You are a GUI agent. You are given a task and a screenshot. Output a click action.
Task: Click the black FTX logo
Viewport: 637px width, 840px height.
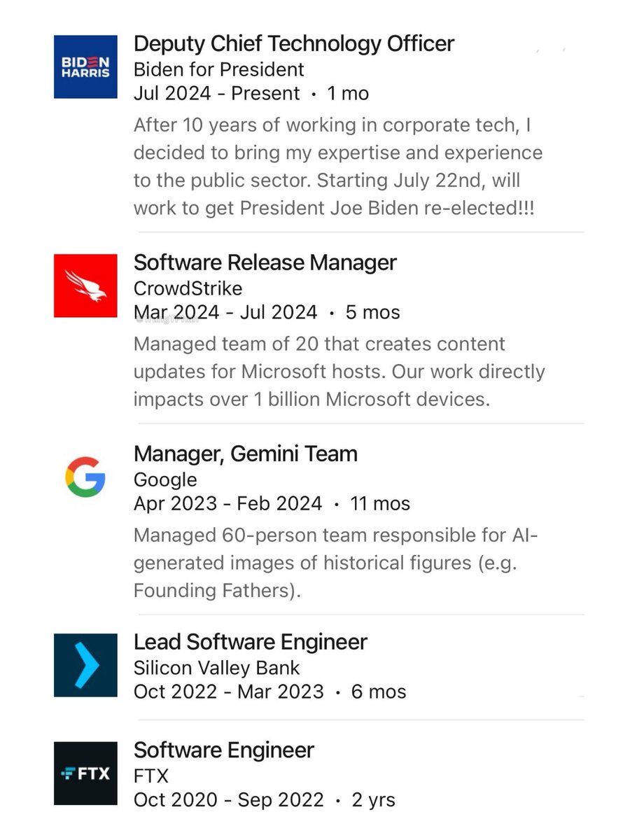click(x=85, y=773)
